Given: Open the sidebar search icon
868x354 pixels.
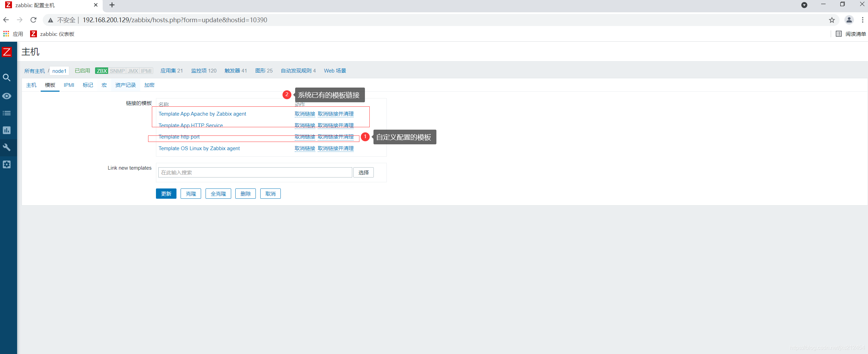Looking at the screenshot, I should 6,78.
